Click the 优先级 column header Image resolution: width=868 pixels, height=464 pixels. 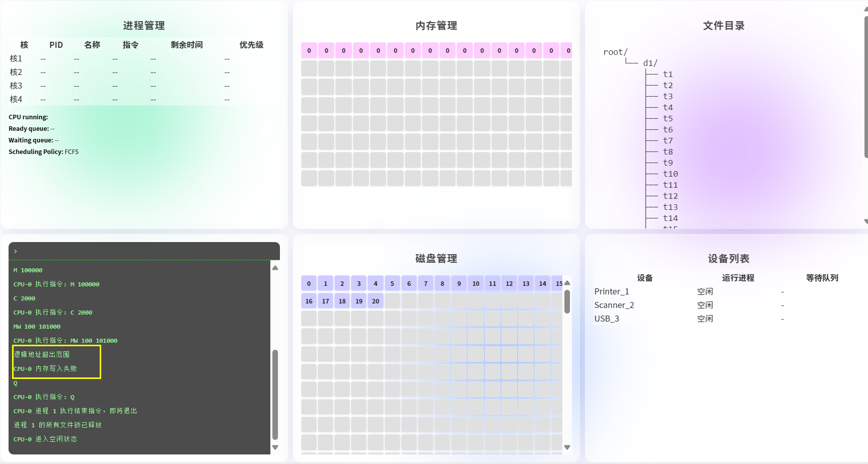251,45
